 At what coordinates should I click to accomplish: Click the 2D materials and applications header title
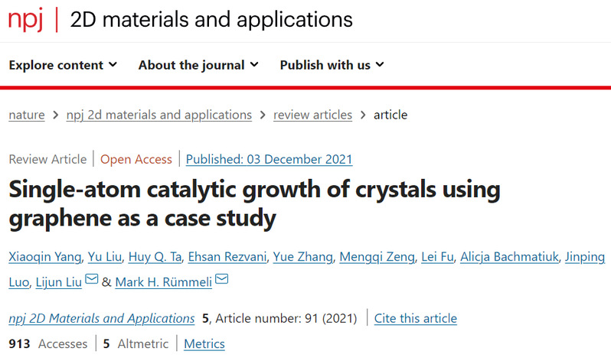(211, 20)
